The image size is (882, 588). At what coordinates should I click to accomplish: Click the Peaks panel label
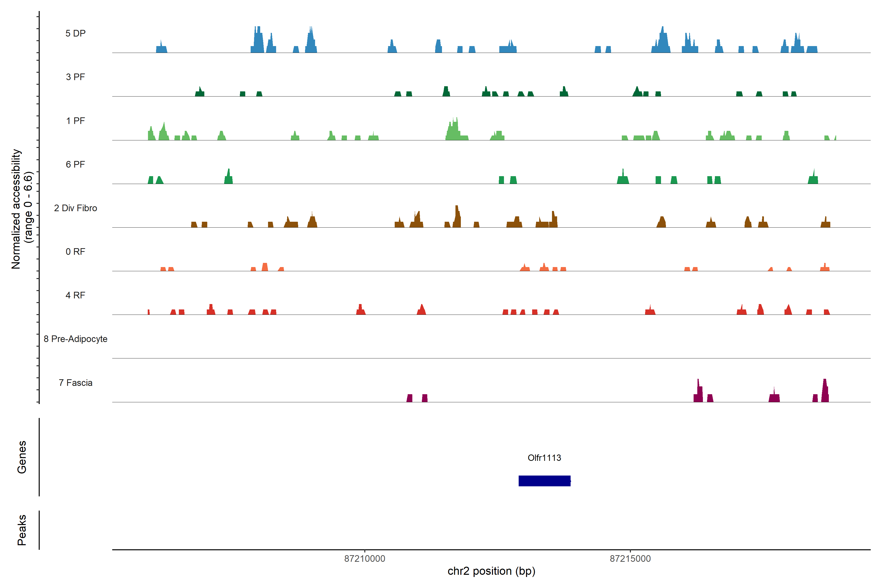click(22, 530)
